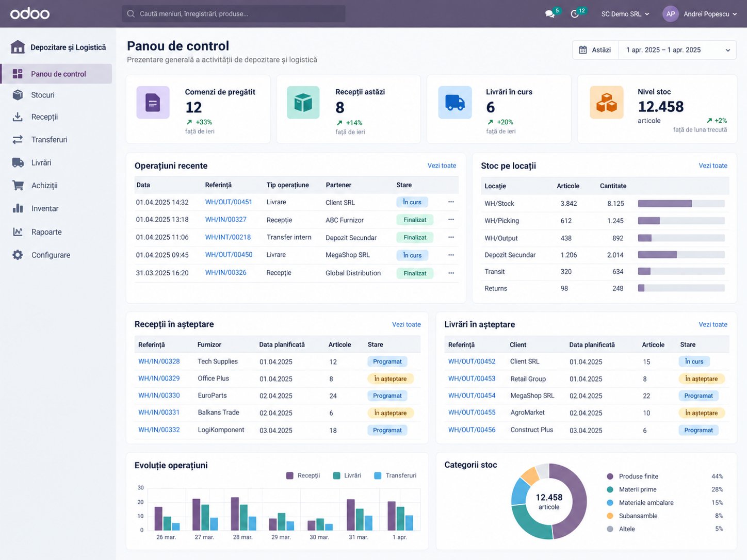Click the Recepții astăzi box icon
The height and width of the screenshot is (560, 747).
click(303, 103)
